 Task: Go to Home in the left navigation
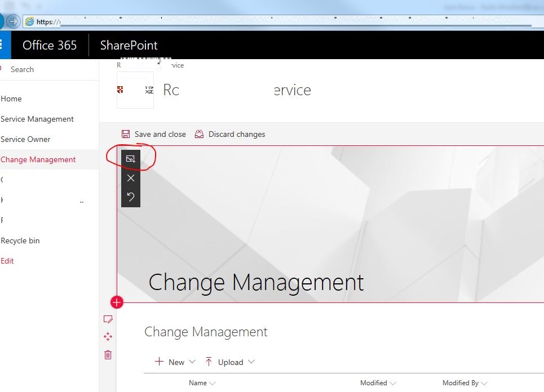pyautogui.click(x=11, y=99)
